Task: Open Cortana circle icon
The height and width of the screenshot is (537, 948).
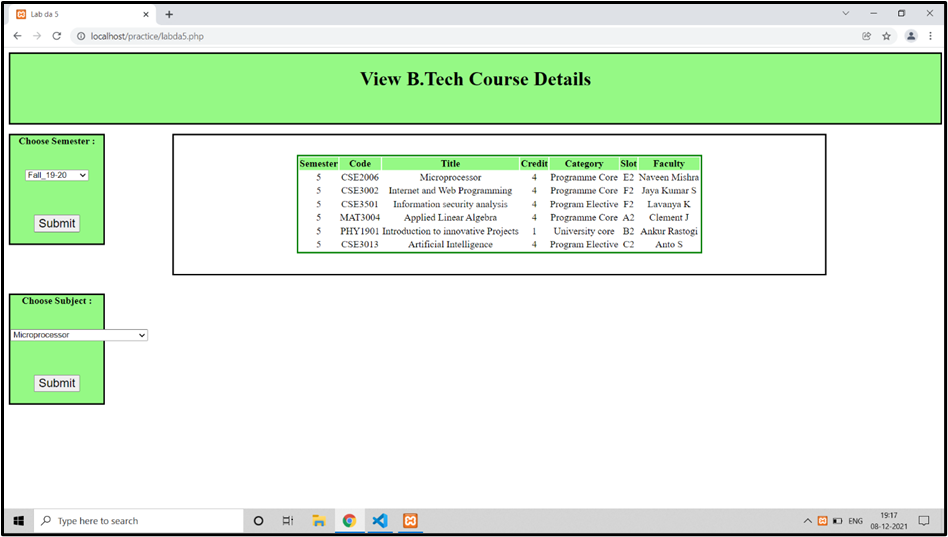Action: pos(258,521)
